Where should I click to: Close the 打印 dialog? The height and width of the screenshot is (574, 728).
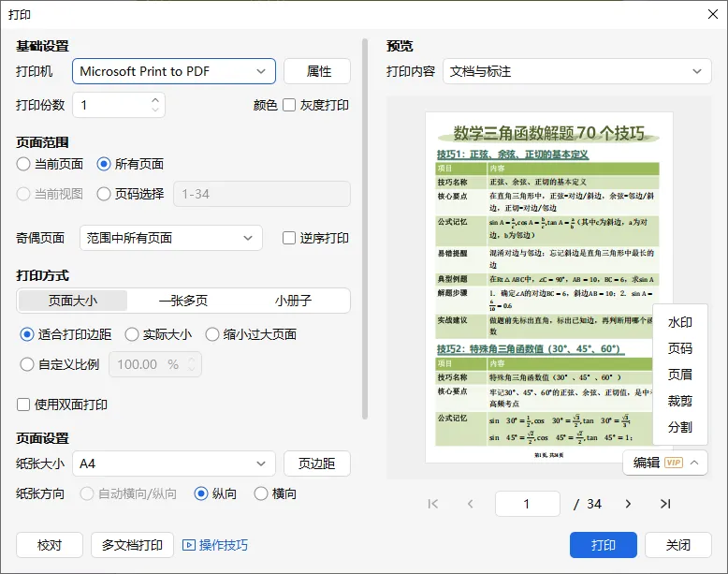713,14
